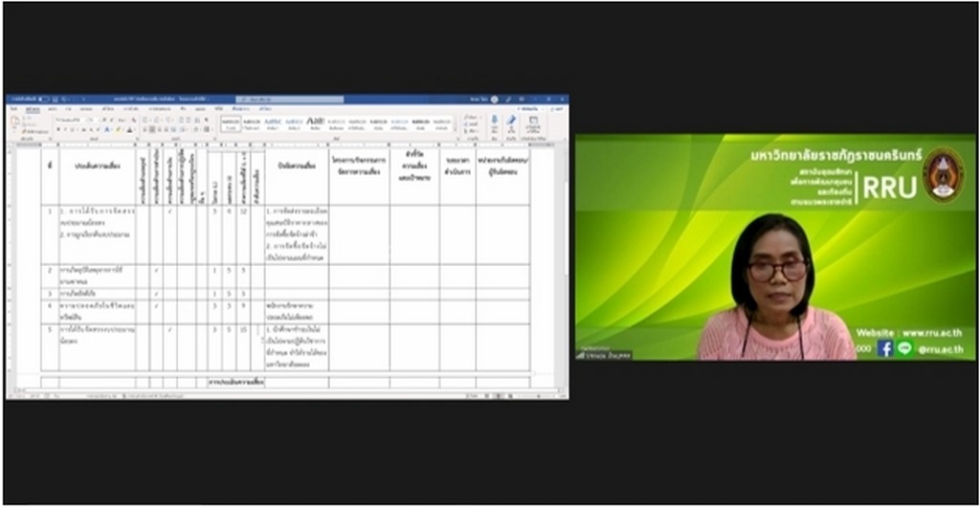Apply the font color A button

[x=129, y=129]
